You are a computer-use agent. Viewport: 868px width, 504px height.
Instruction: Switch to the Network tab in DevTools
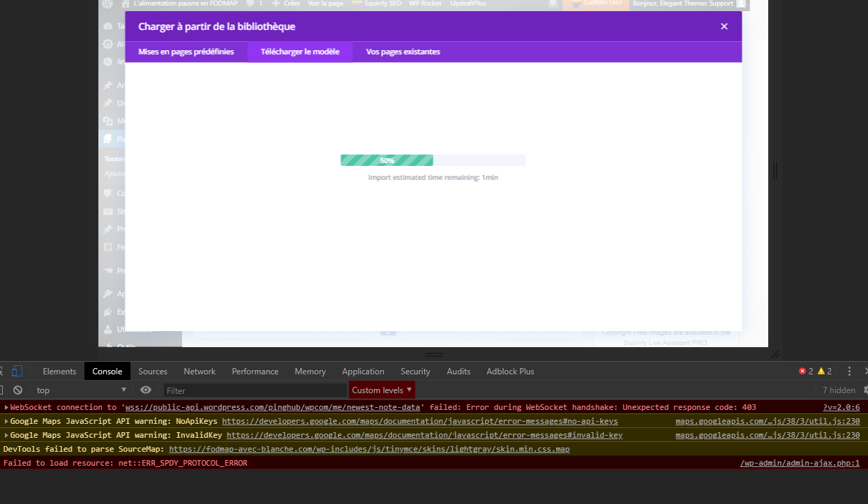point(200,372)
